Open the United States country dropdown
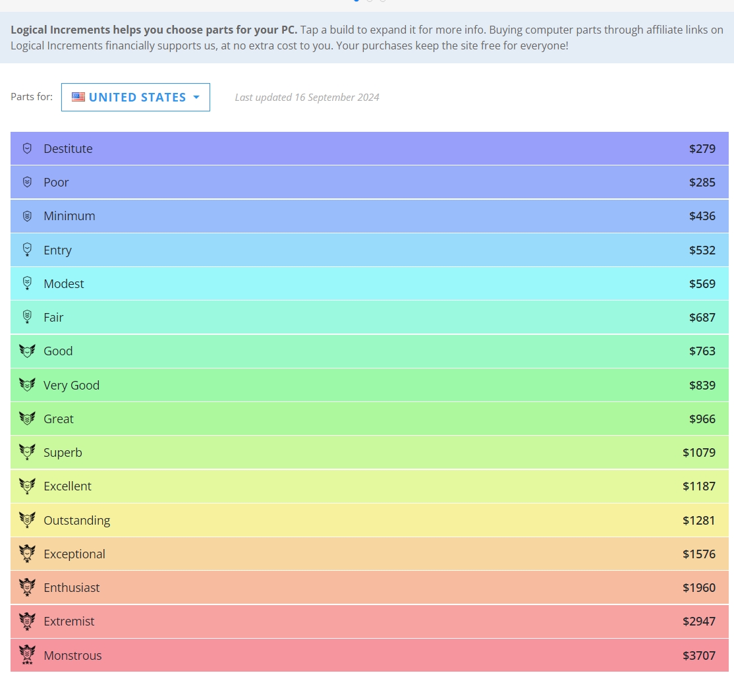Screen dimensions: 734x700 [136, 97]
